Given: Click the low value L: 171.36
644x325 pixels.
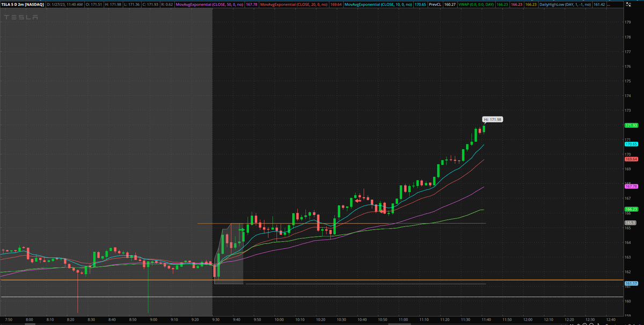Looking at the screenshot, I should pyautogui.click(x=131, y=4).
